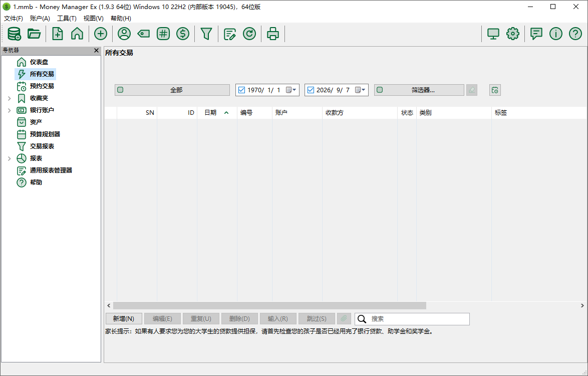
Task: Click the new database toolbar icon
Action: [14, 34]
